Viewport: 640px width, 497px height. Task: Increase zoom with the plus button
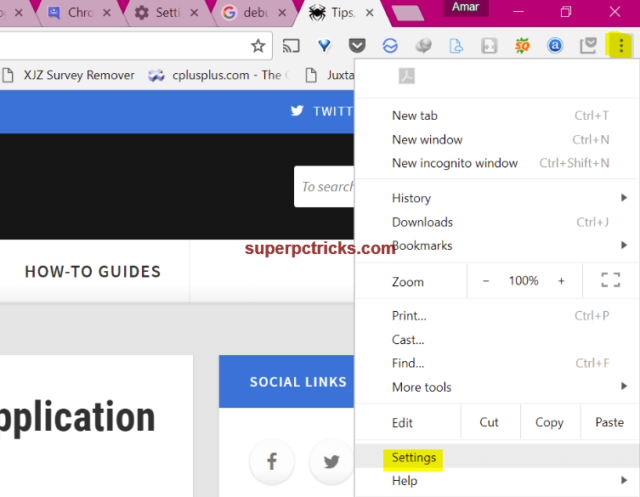(x=562, y=281)
